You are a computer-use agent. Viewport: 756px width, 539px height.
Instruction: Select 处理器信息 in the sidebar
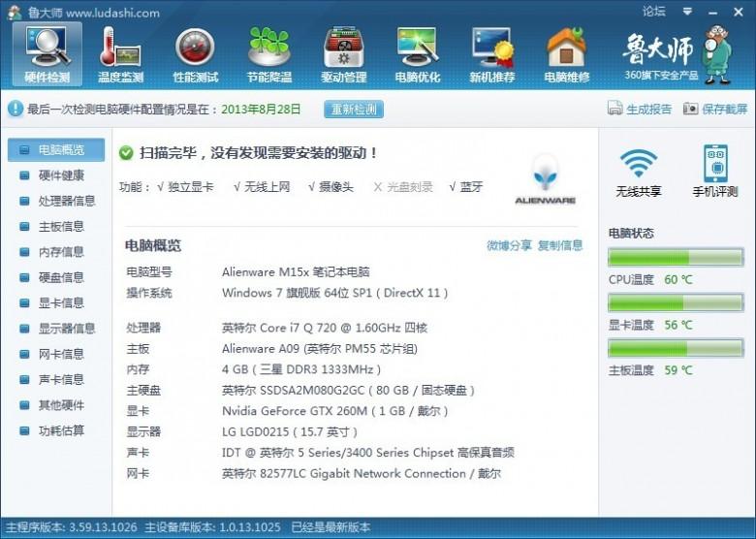point(66,202)
